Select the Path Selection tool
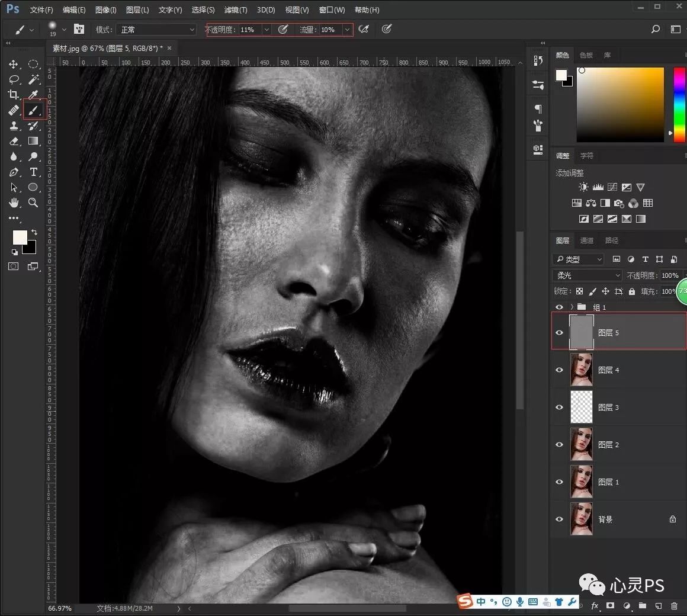 click(x=13, y=188)
